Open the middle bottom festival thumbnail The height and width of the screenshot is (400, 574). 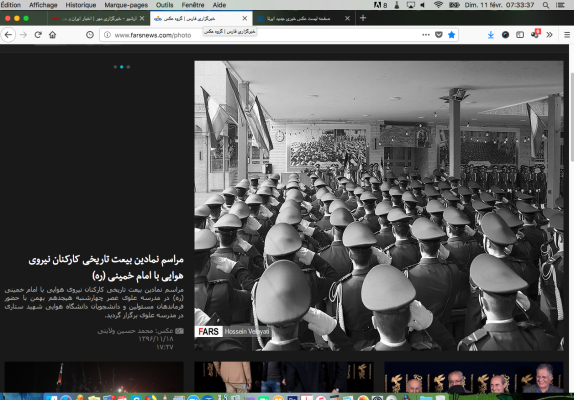click(x=284, y=377)
